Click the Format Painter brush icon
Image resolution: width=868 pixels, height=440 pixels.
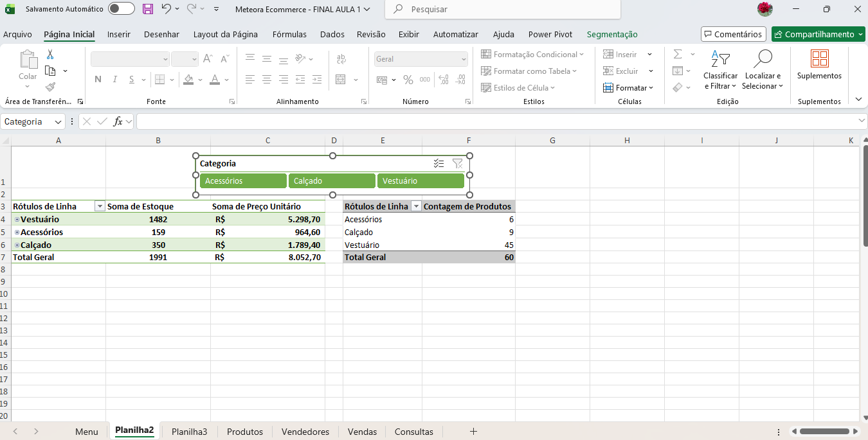(x=50, y=87)
